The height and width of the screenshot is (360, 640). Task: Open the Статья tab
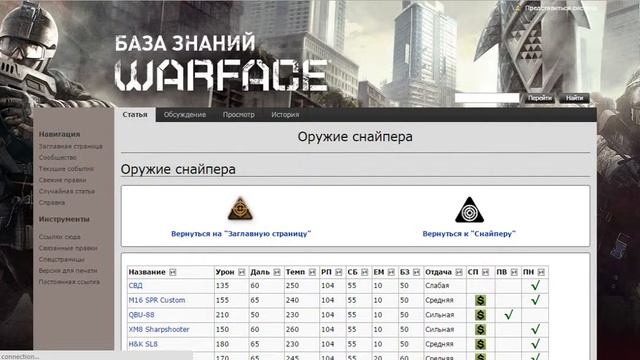point(135,115)
